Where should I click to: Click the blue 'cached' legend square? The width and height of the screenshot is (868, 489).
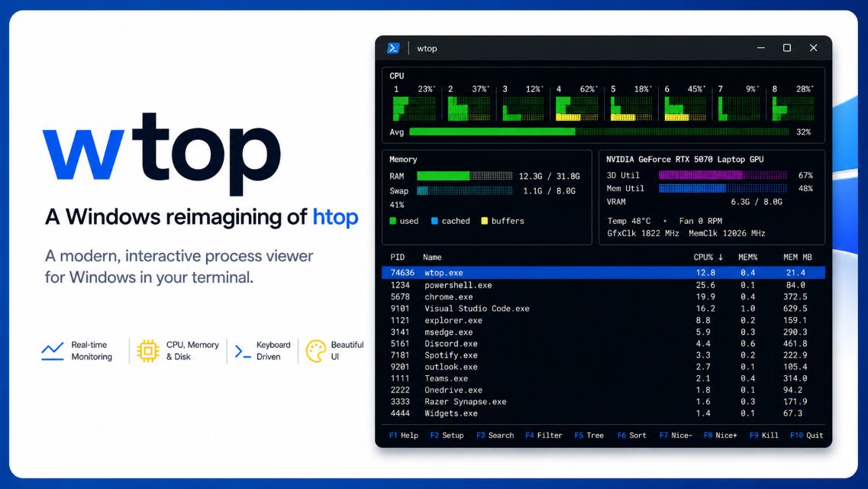tap(434, 221)
